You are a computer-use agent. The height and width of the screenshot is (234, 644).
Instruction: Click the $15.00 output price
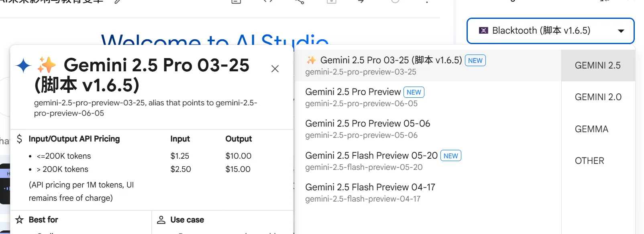238,169
